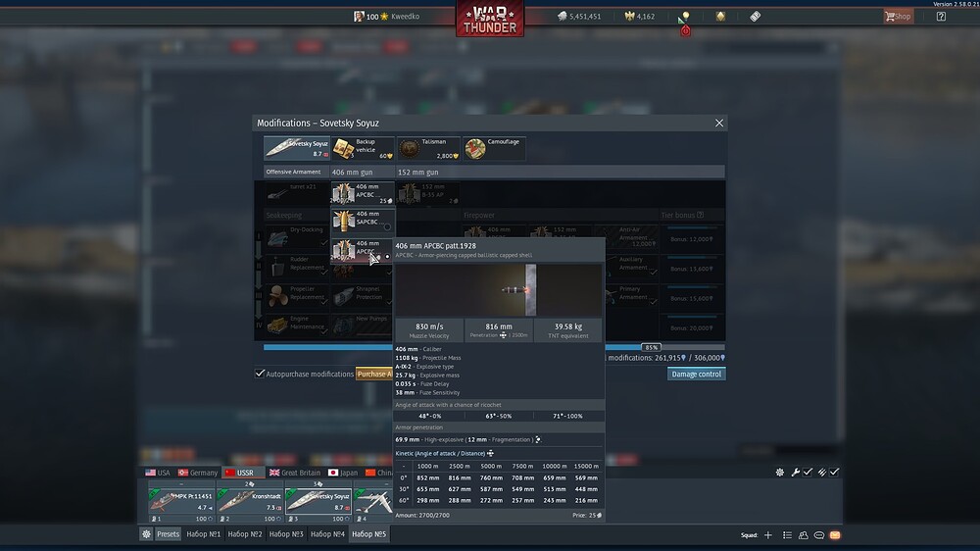Select the 406 mm SAPCBC shell radio

(x=387, y=227)
